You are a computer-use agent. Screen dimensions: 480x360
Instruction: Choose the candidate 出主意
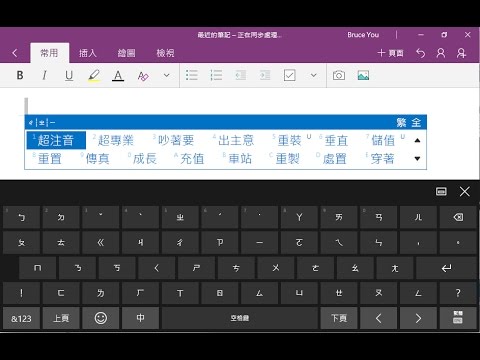point(236,140)
